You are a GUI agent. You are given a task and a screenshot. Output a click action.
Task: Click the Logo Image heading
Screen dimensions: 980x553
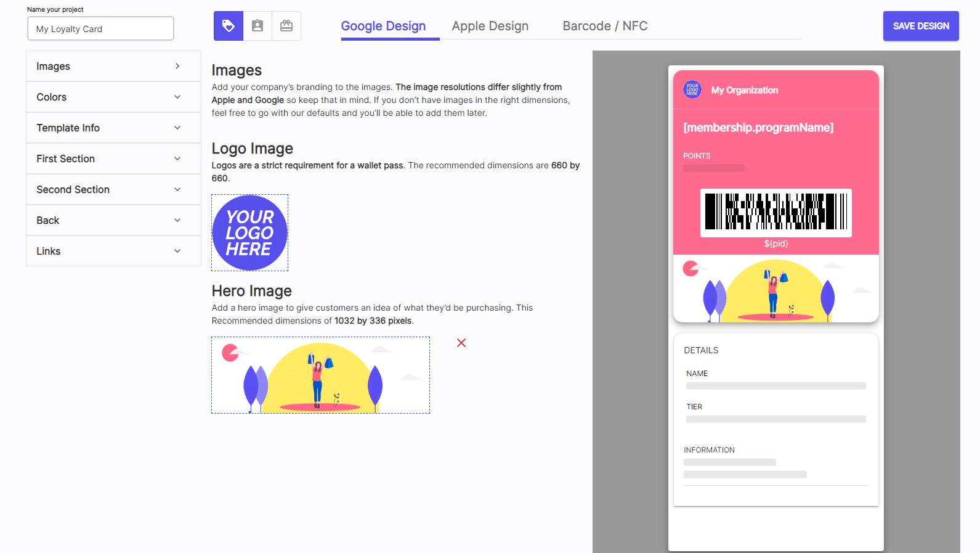tap(253, 149)
